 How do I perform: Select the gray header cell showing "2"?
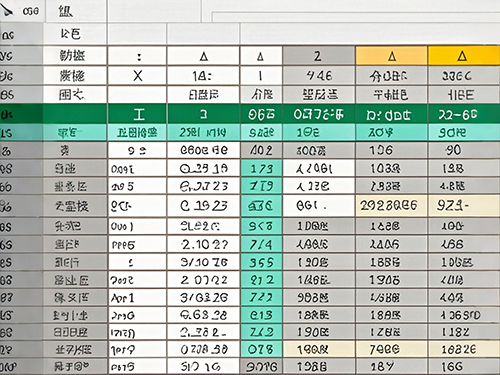(319, 56)
